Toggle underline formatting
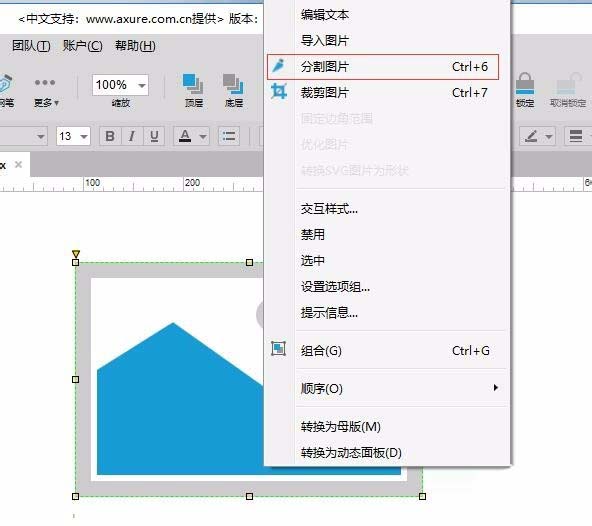Image resolution: width=592 pixels, height=526 pixels. [154, 136]
